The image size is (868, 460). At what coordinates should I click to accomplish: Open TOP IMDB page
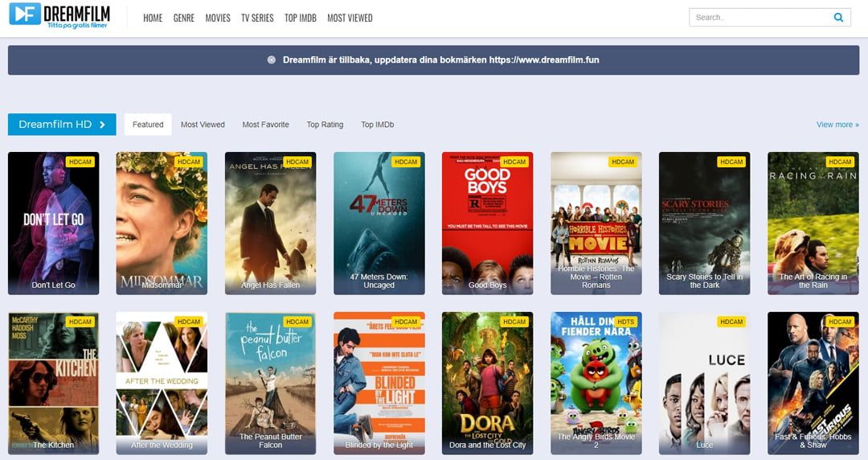301,18
